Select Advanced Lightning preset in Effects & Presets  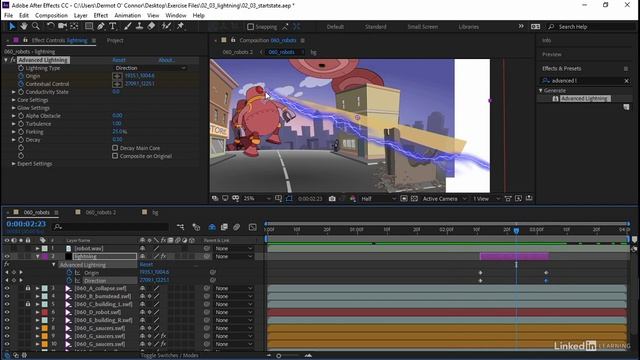tap(585, 99)
